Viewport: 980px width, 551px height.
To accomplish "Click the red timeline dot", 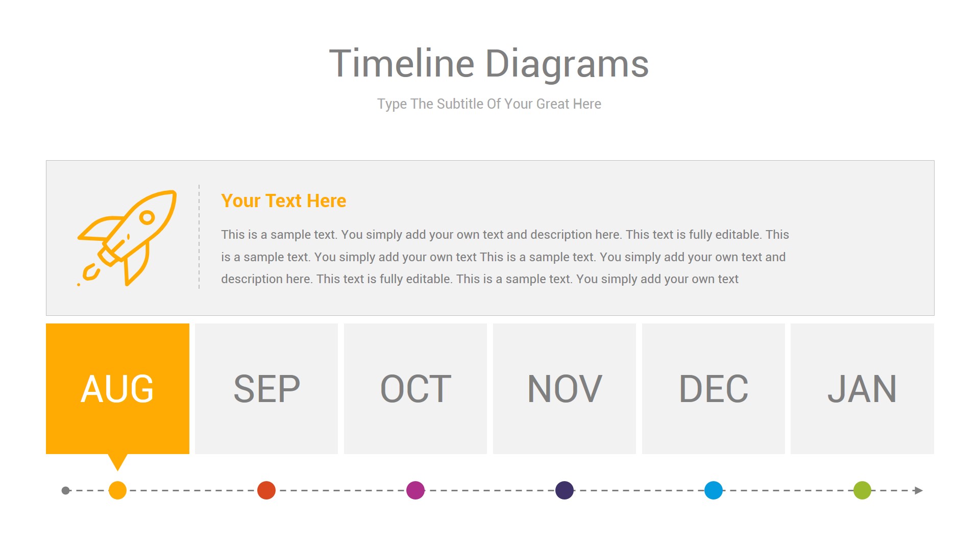I will click(x=266, y=490).
